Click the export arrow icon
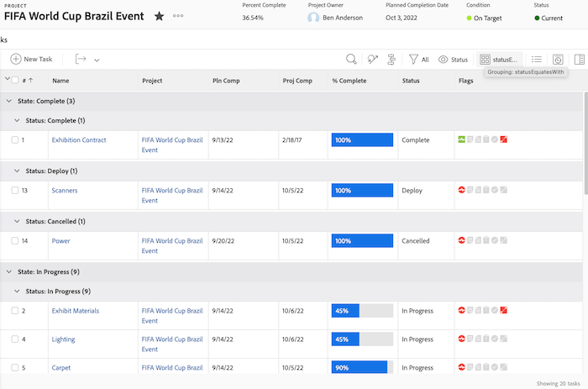 click(81, 60)
